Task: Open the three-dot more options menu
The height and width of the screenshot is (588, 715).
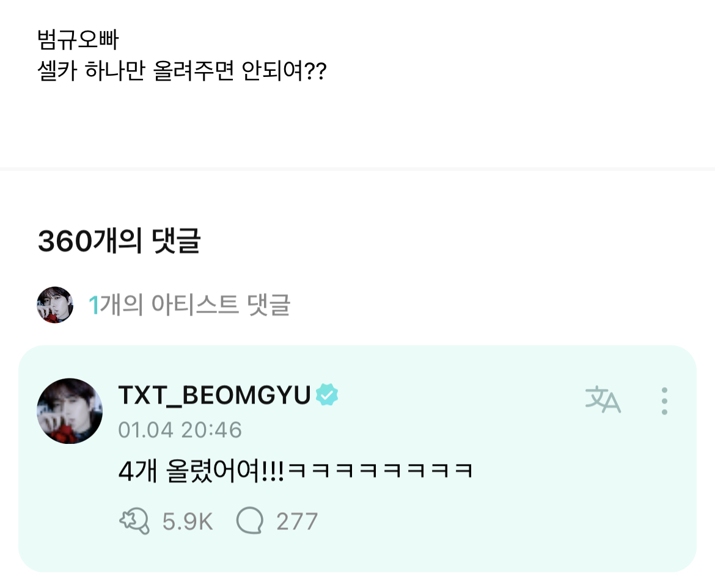Action: 664,401
